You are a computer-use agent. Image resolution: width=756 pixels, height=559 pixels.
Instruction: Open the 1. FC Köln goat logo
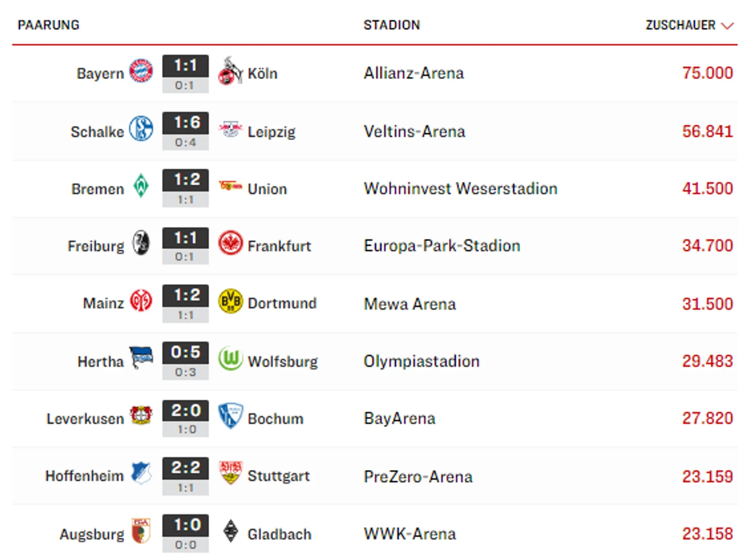point(230,71)
